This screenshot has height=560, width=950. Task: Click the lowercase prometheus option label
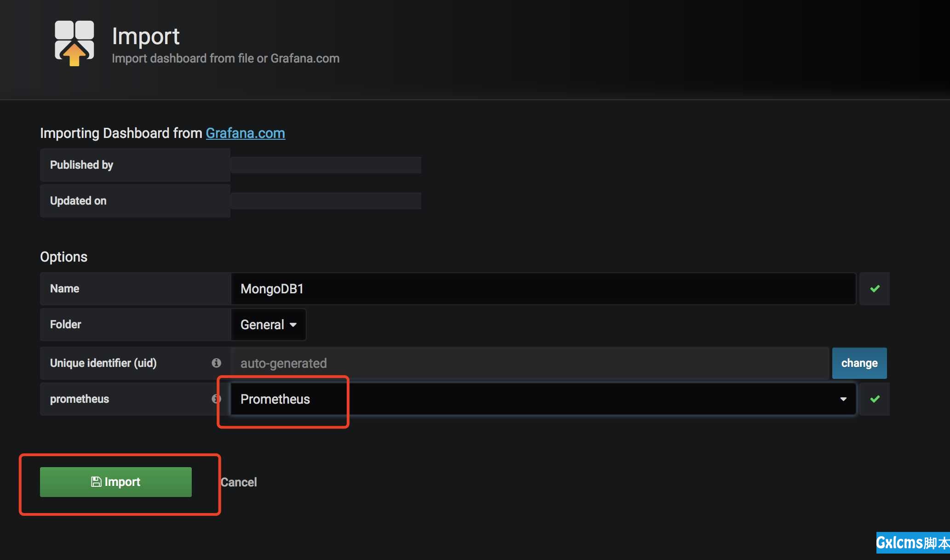click(x=80, y=399)
